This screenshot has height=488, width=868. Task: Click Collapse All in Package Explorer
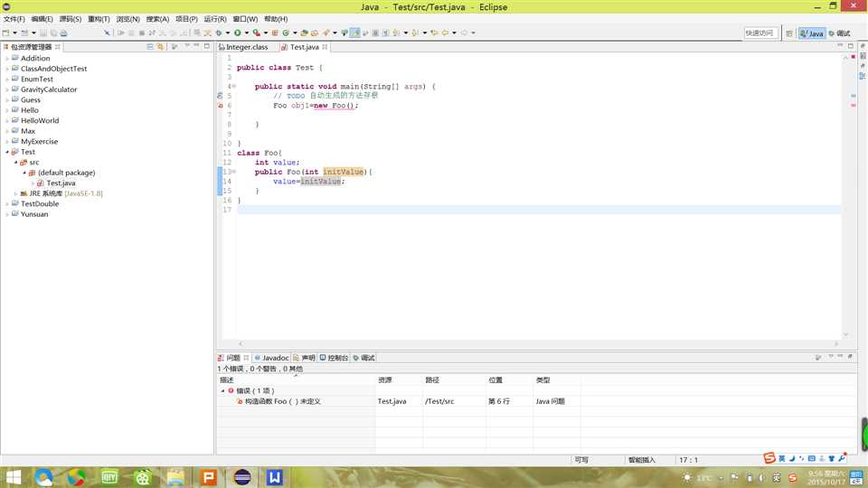pos(150,47)
